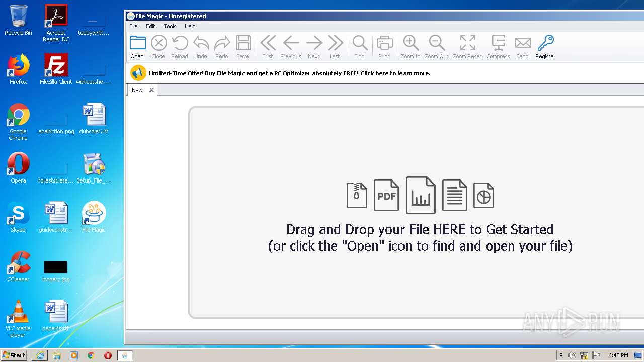This screenshot has height=362, width=644.
Task: Select clubchief.rtf desktop file
Action: click(94, 119)
